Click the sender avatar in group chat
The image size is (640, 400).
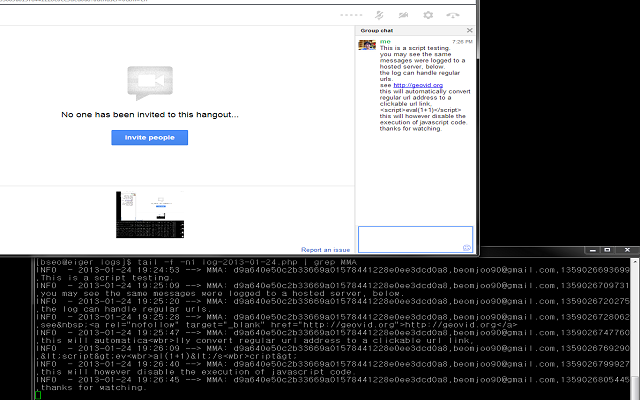point(367,45)
